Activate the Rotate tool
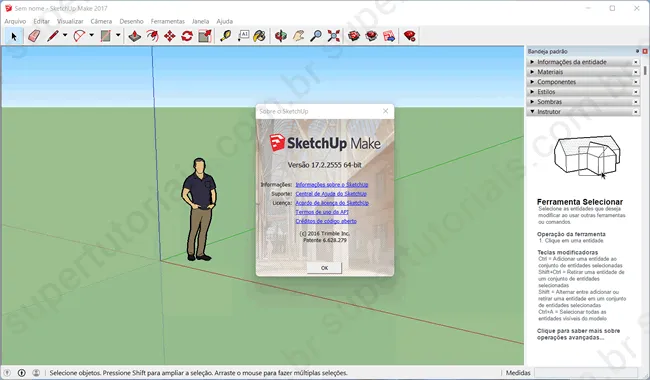Screen dimensions: 650x380 tap(187, 36)
